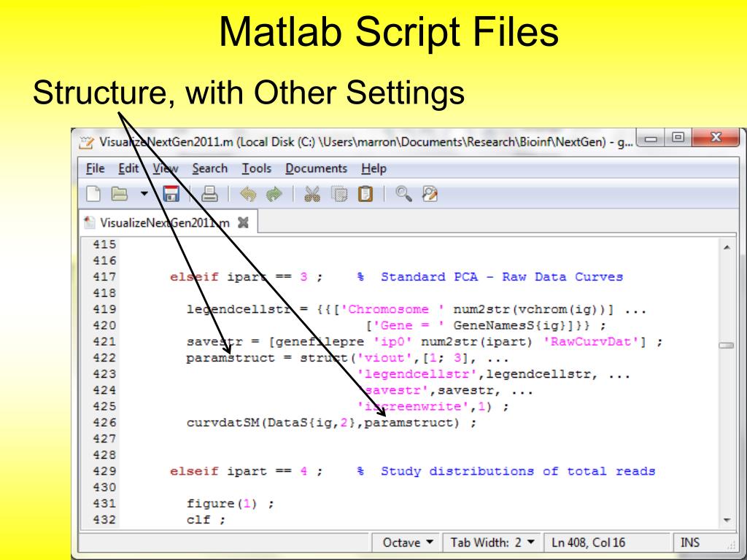Create a new document with the New icon

[x=93, y=194]
